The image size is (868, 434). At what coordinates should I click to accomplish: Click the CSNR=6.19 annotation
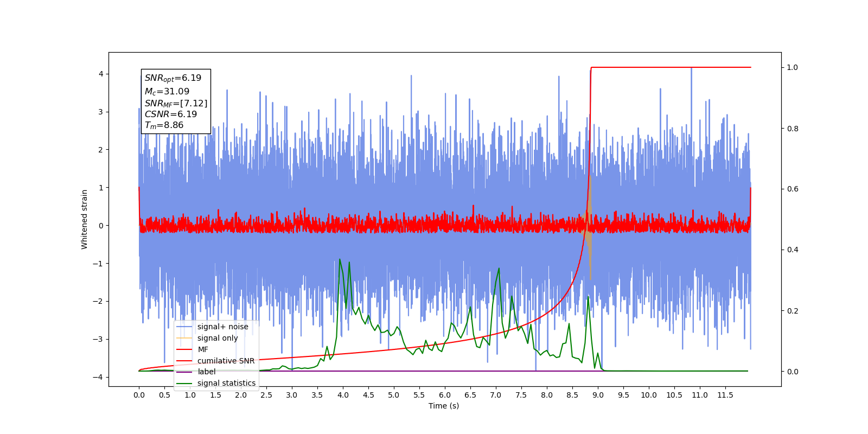point(171,114)
